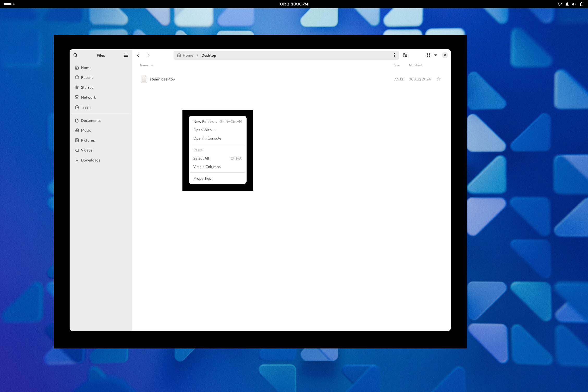This screenshot has width=588, height=392.
Task: Expand view options dropdown arrow
Action: click(x=436, y=55)
